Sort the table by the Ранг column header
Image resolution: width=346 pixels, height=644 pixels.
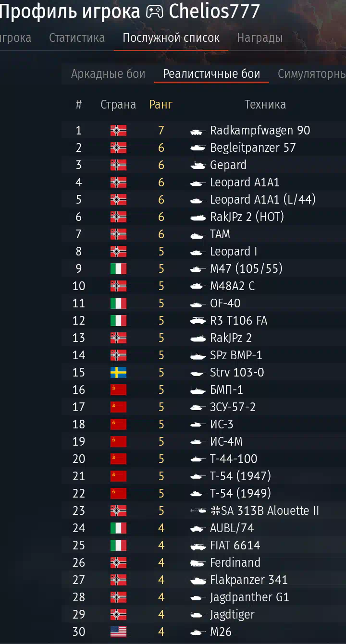(x=161, y=105)
